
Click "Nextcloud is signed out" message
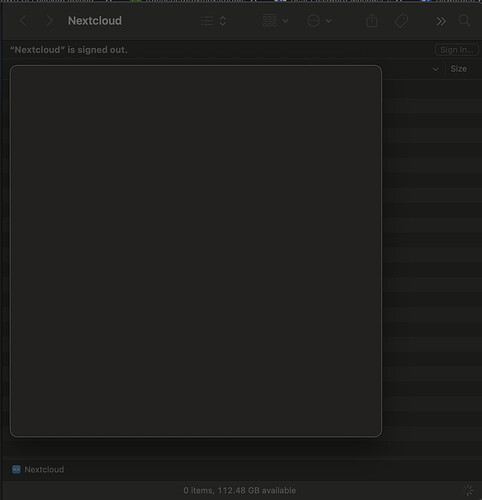[x=69, y=50]
